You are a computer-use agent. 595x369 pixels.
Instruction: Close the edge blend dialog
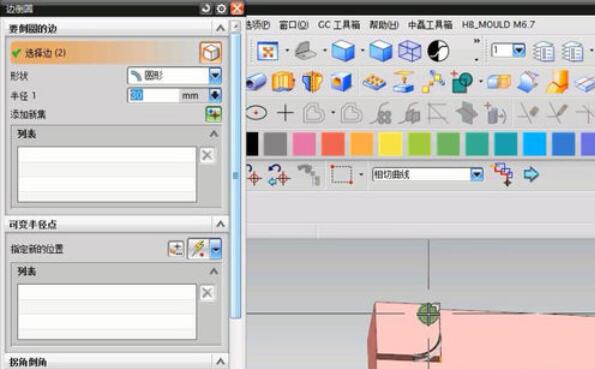coord(237,8)
